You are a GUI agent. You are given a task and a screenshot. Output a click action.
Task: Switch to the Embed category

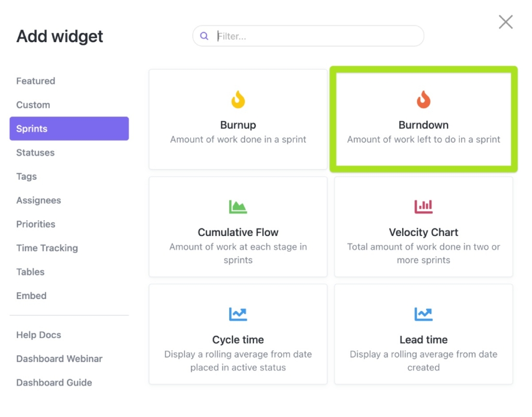[31, 296]
